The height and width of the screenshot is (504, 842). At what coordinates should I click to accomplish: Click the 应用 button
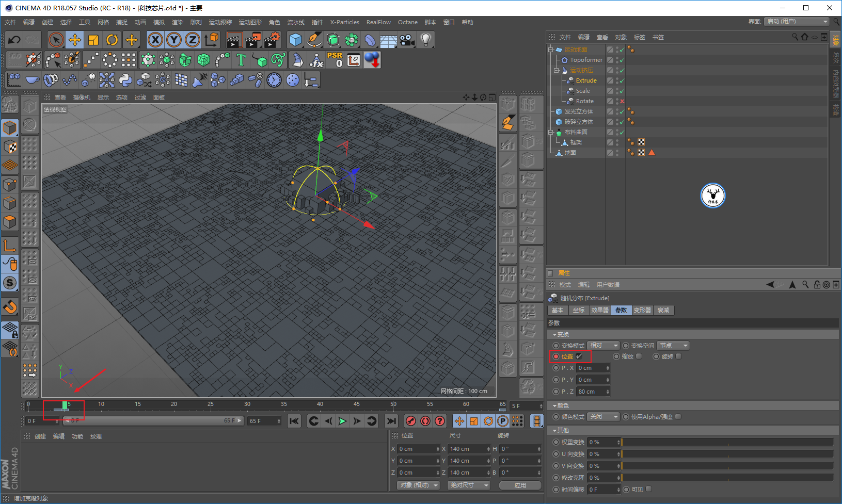(x=520, y=485)
